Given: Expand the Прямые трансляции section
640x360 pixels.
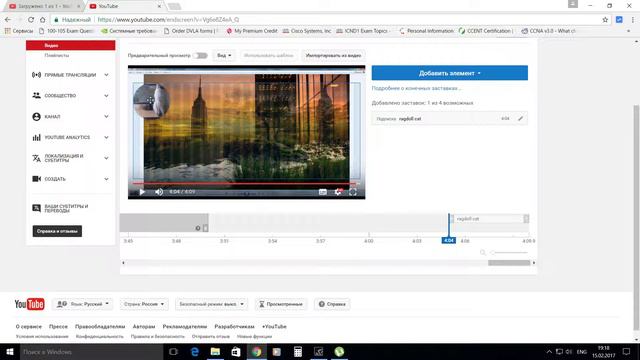Looking at the screenshot, I should point(106,75).
